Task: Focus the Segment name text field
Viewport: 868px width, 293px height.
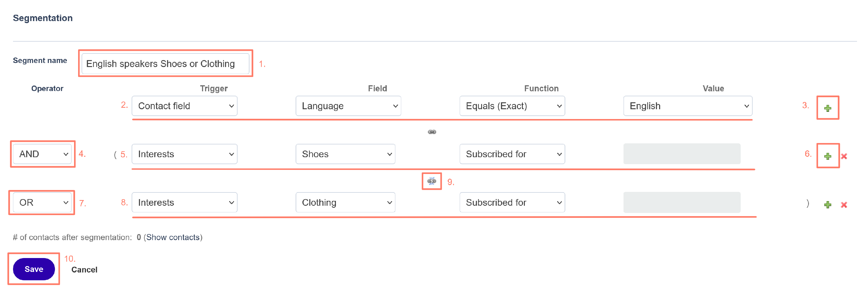Action: 165,64
